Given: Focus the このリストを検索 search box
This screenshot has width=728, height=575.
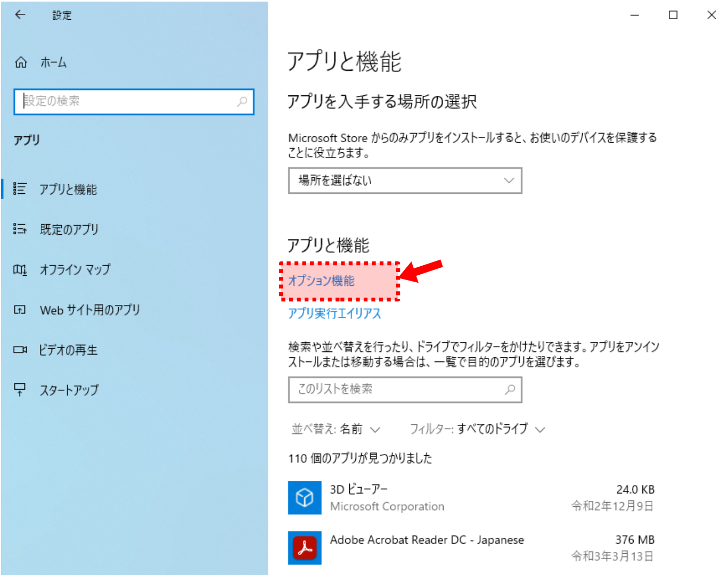Looking at the screenshot, I should click(x=397, y=390).
